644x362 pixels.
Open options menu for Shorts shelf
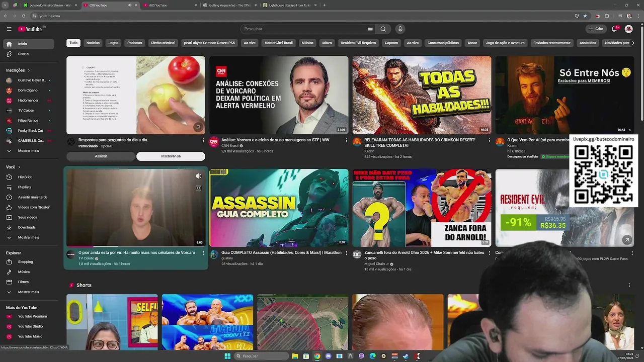coord(629,285)
